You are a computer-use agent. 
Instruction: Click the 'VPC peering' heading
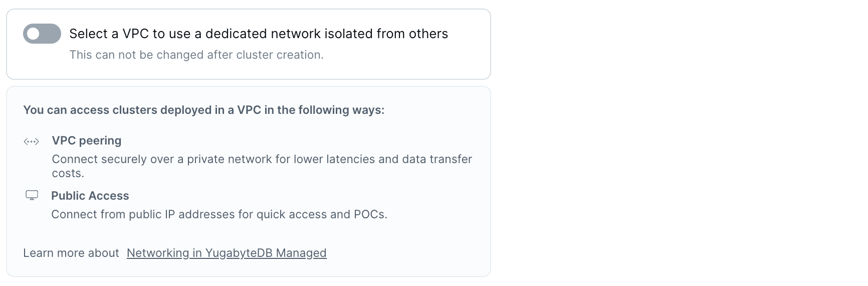tap(87, 140)
